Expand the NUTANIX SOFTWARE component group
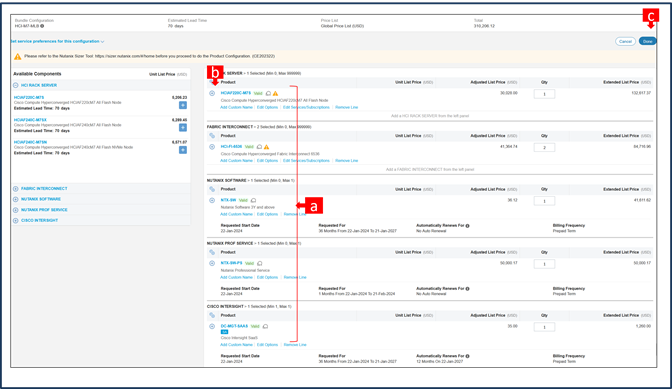Screen dimensions: 672x389 [x=16, y=199]
